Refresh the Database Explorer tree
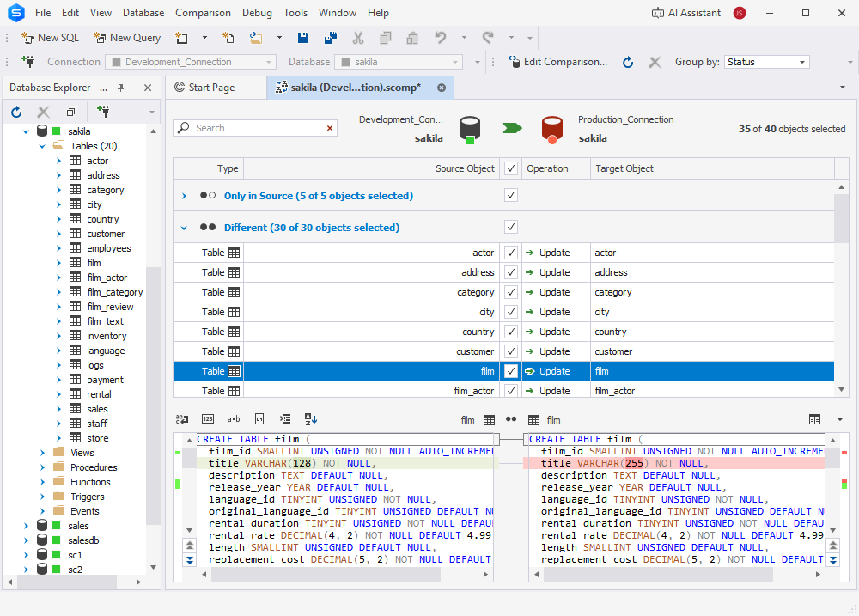 point(16,113)
